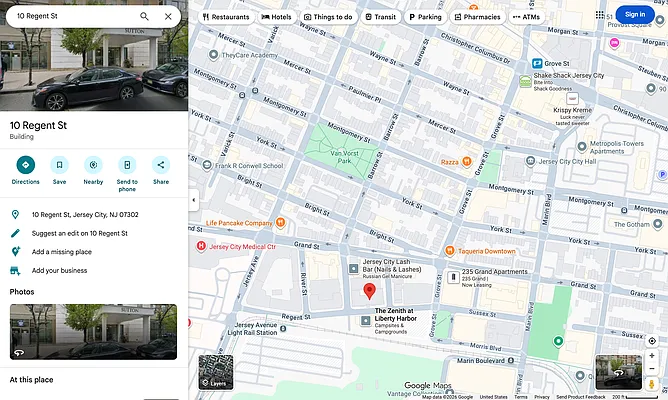Click the show your location button
The width and height of the screenshot is (668, 400).
pos(652,341)
